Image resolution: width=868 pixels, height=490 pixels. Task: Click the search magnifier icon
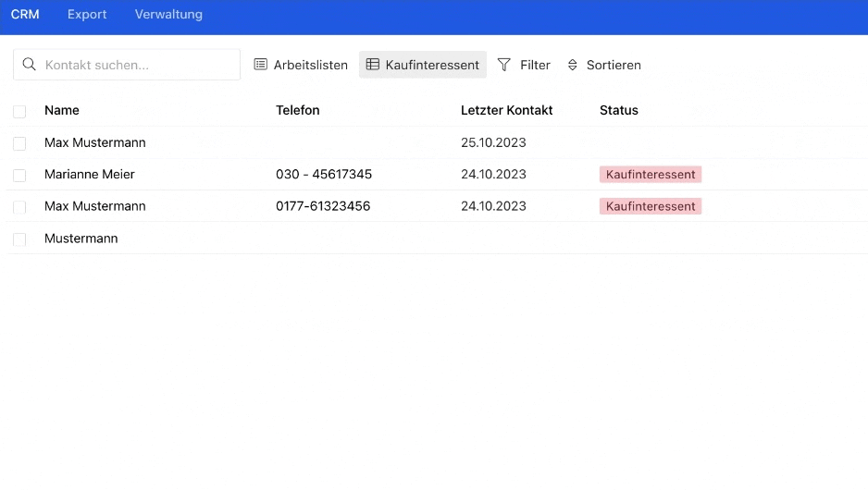pos(30,64)
